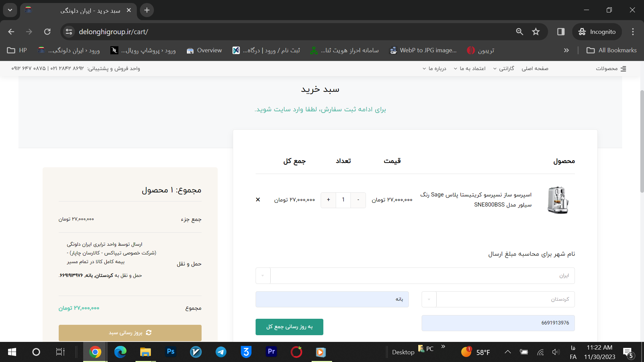
Task: Open the notification center icon
Action: coord(628,353)
